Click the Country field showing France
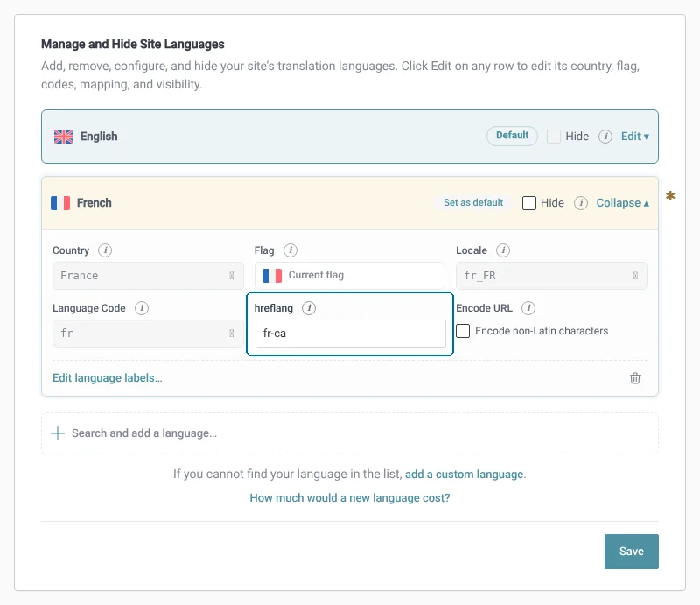700x605 pixels. click(148, 276)
